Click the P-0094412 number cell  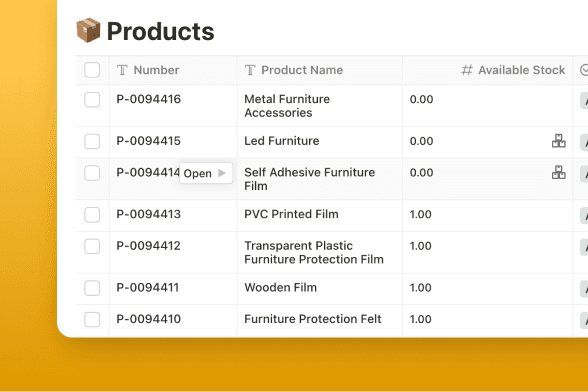point(173,252)
